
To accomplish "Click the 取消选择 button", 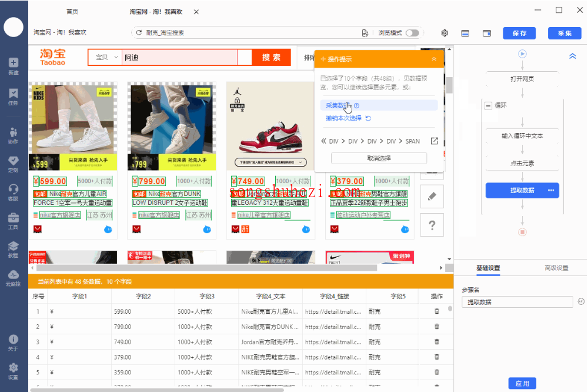I will point(379,158).
